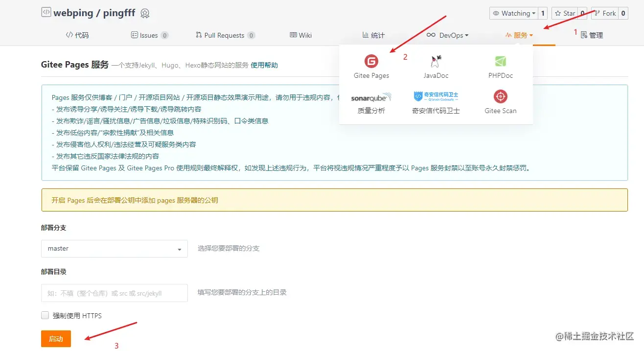Click the 选择您要部署的分支 hint text
644x351 pixels.
[229, 249]
